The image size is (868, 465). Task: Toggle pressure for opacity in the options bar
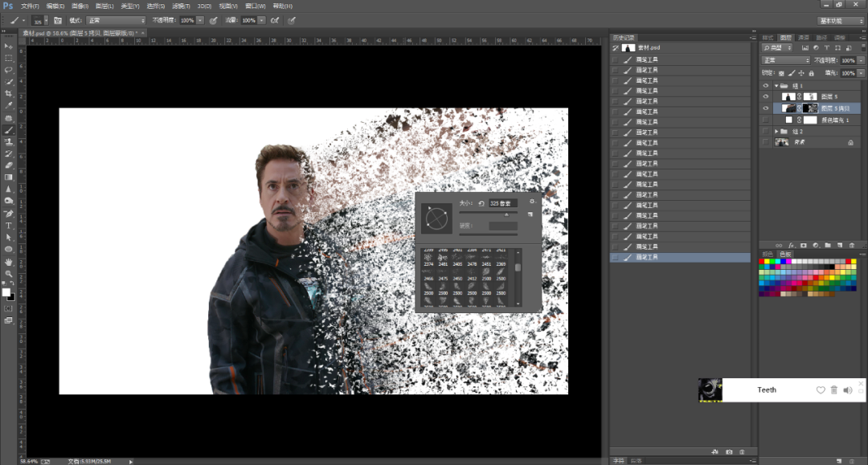213,20
